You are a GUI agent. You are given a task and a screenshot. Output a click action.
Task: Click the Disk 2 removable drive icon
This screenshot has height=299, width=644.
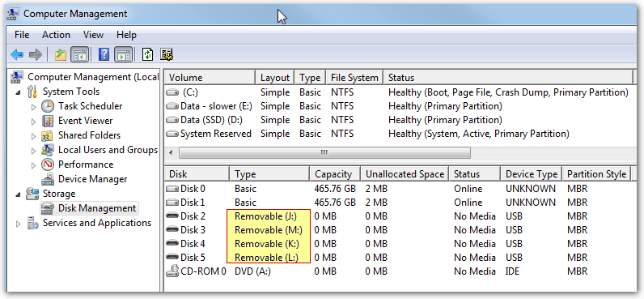(172, 216)
